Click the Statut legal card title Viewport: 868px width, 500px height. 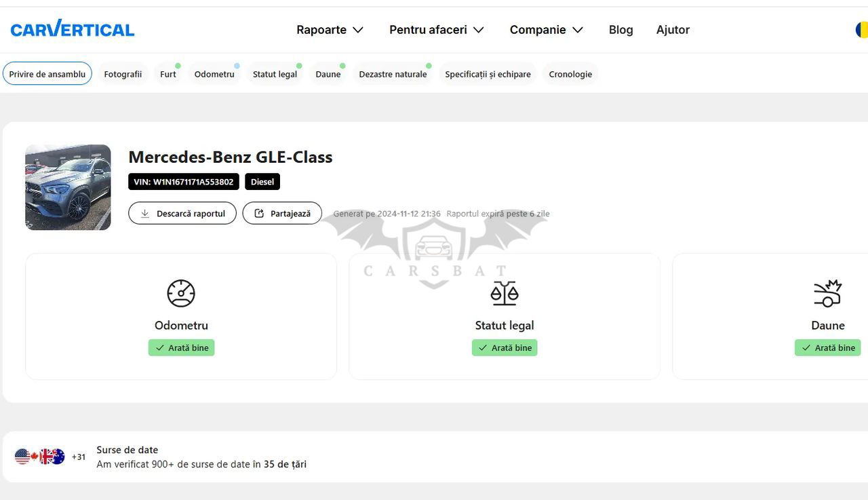coord(505,326)
